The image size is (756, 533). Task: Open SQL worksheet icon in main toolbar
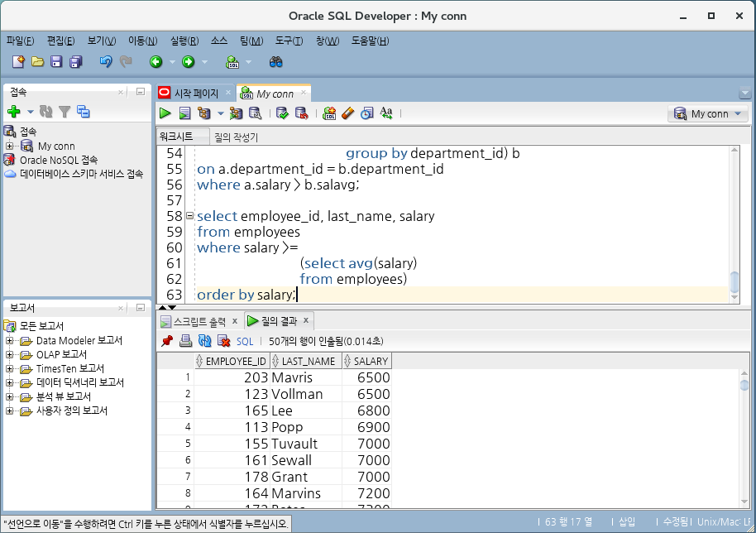click(232, 62)
